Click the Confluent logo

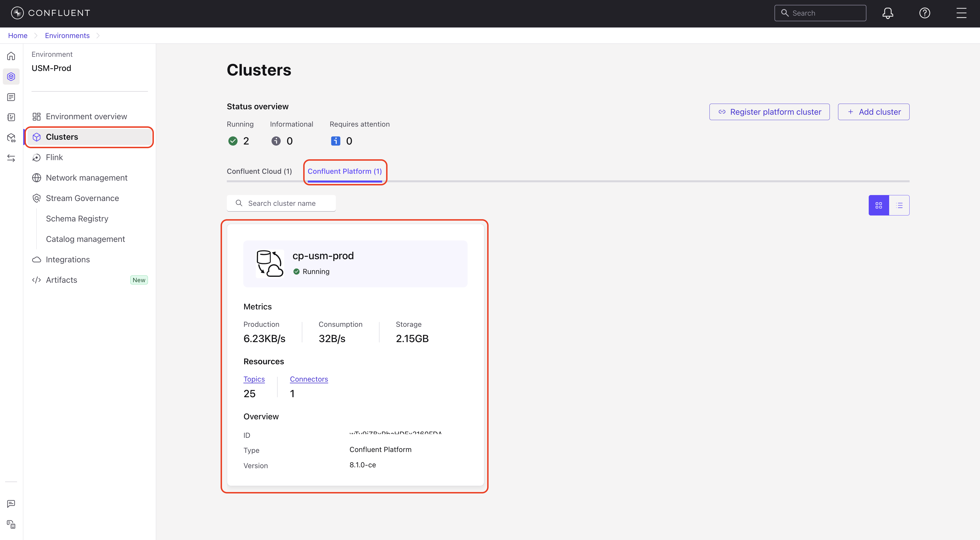tap(50, 13)
